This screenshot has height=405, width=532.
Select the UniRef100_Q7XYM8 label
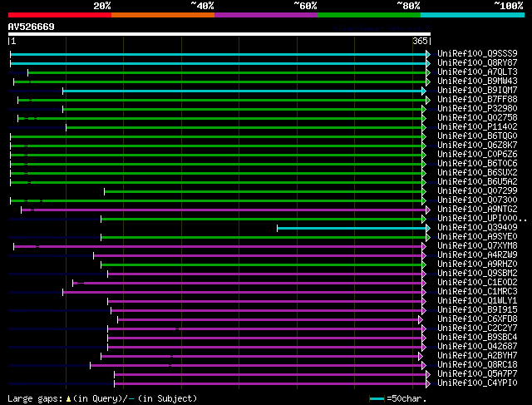477,246
